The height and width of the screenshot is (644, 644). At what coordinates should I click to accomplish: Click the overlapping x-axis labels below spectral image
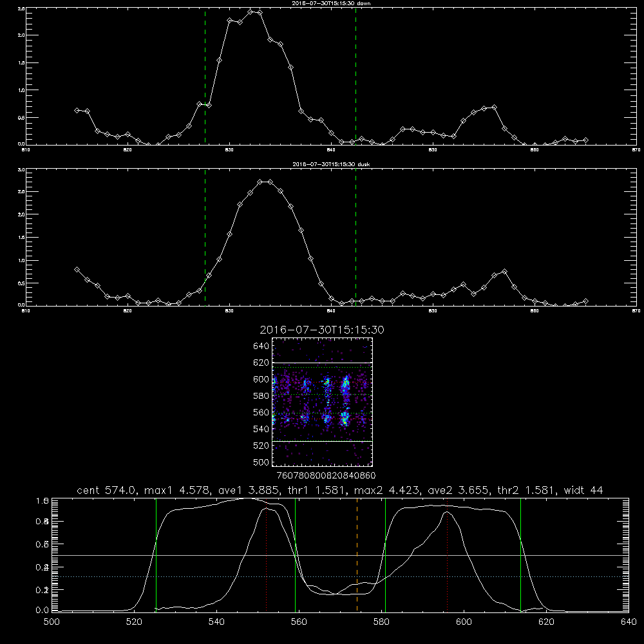coord(326,475)
